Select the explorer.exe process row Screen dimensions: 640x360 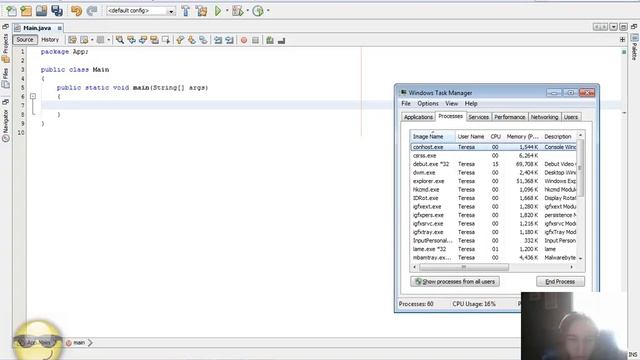coord(493,181)
